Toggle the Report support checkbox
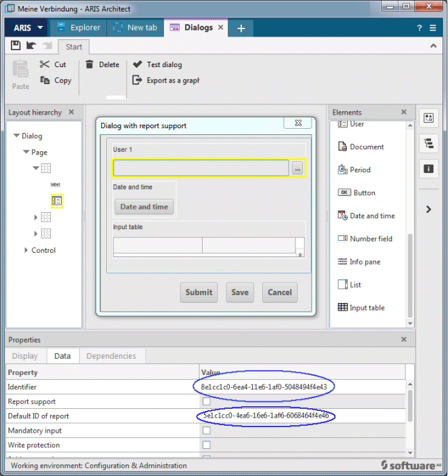 [x=207, y=401]
